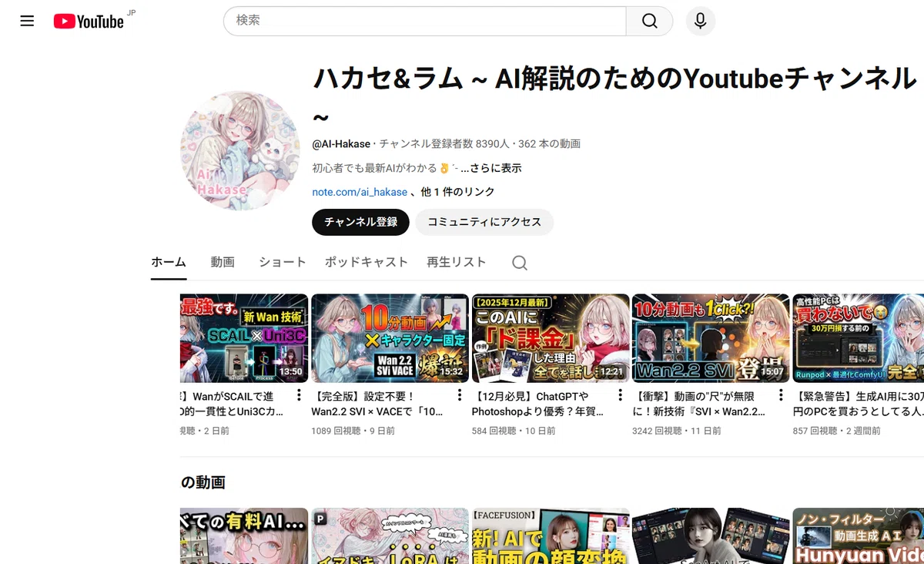
Task: Start voice search with microphone icon
Action: tap(700, 21)
